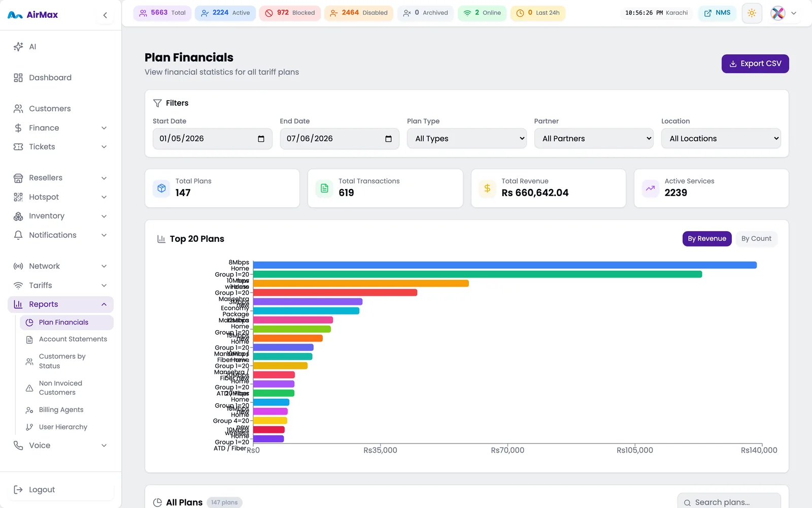Expand the Voice menu chevron

(x=104, y=446)
